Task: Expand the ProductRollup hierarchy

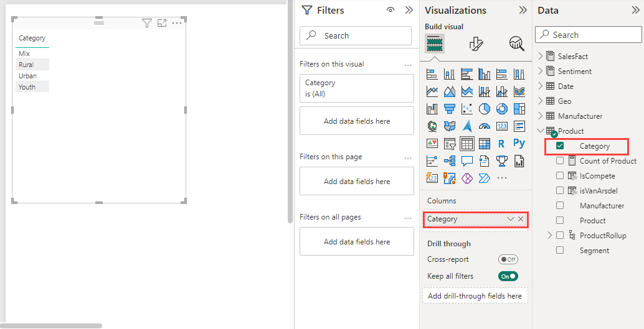Action: (551, 236)
